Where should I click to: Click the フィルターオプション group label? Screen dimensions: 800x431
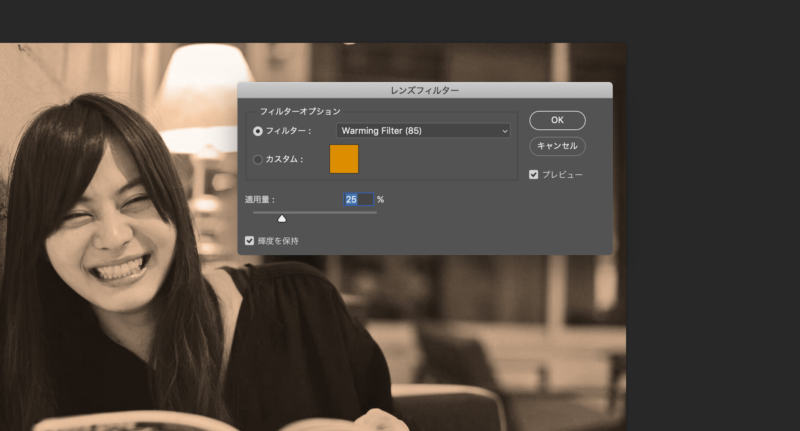tap(300, 111)
